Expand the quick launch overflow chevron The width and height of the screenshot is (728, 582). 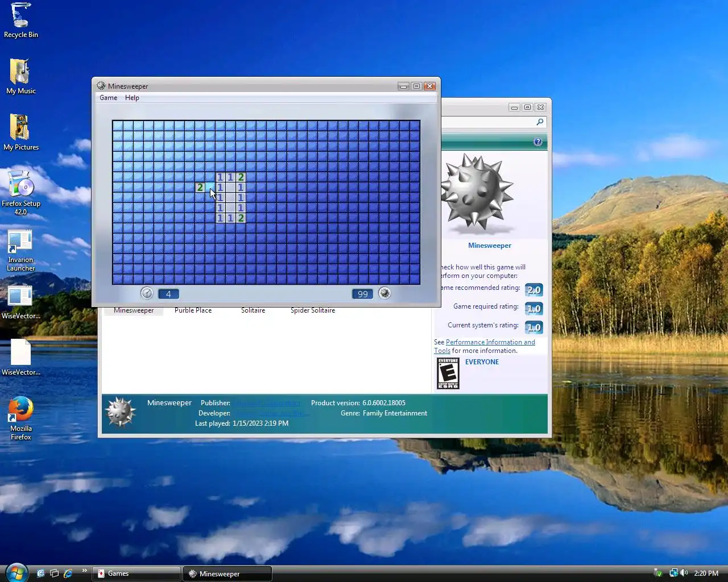click(85, 571)
